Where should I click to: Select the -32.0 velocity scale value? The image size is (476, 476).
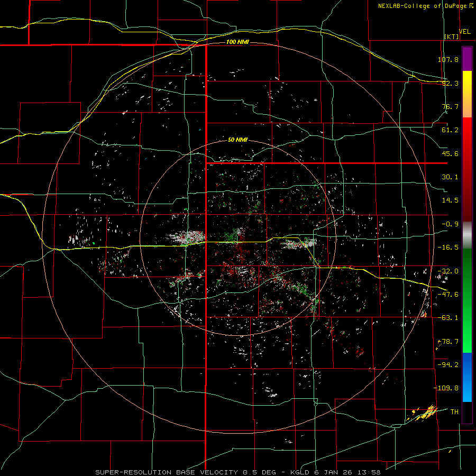pos(448,271)
